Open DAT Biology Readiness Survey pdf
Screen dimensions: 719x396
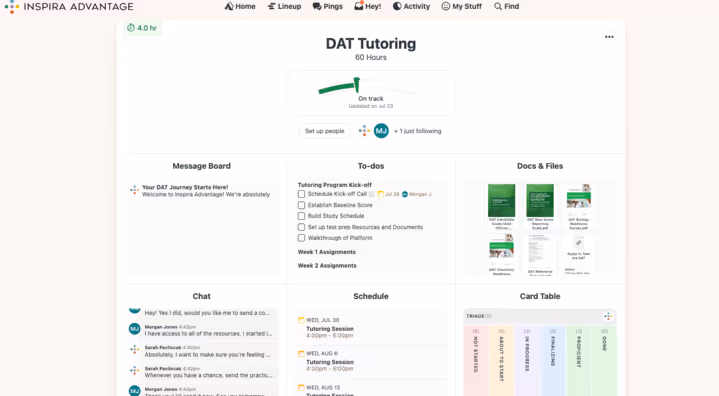[x=579, y=201]
